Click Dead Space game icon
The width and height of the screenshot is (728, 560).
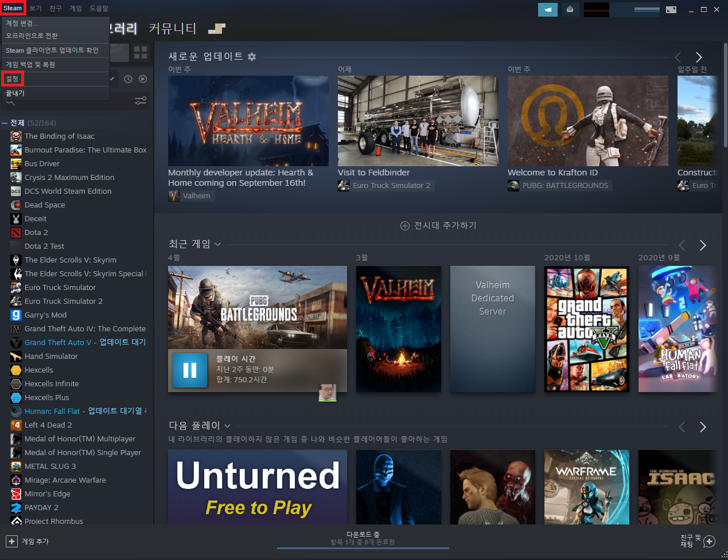(16, 205)
